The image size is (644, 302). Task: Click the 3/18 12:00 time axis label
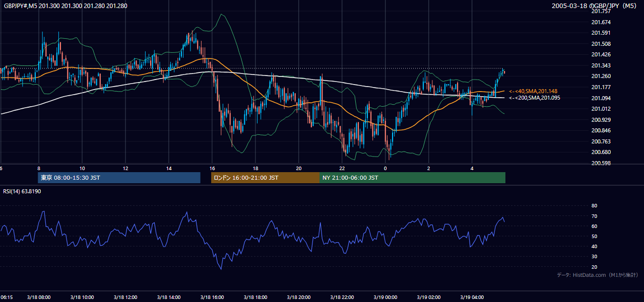(125, 297)
